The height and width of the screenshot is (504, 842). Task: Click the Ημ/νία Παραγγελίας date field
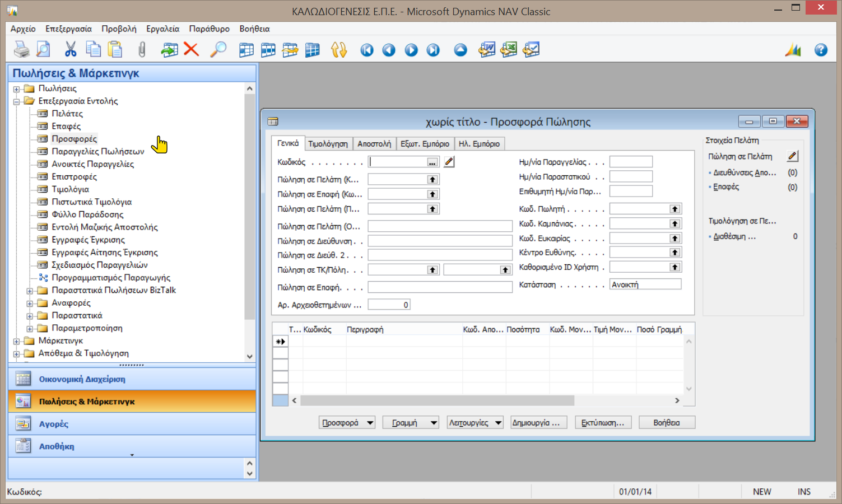pos(631,162)
